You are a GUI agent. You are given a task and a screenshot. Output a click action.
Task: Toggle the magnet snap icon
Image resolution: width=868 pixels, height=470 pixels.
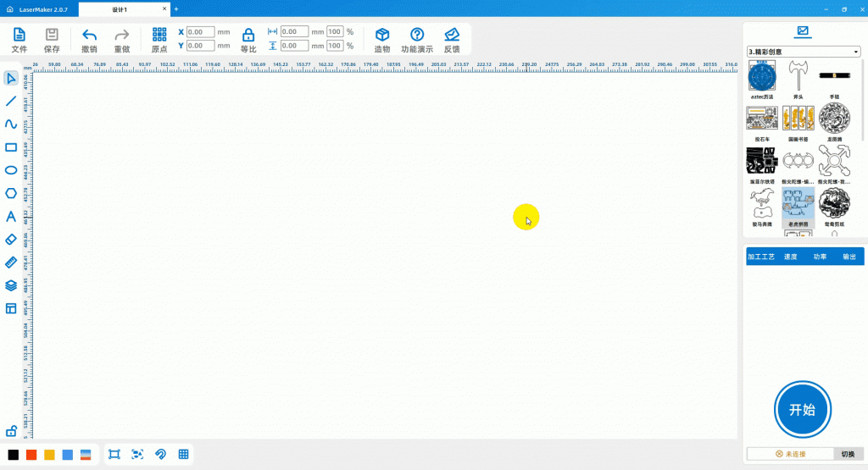coord(160,455)
